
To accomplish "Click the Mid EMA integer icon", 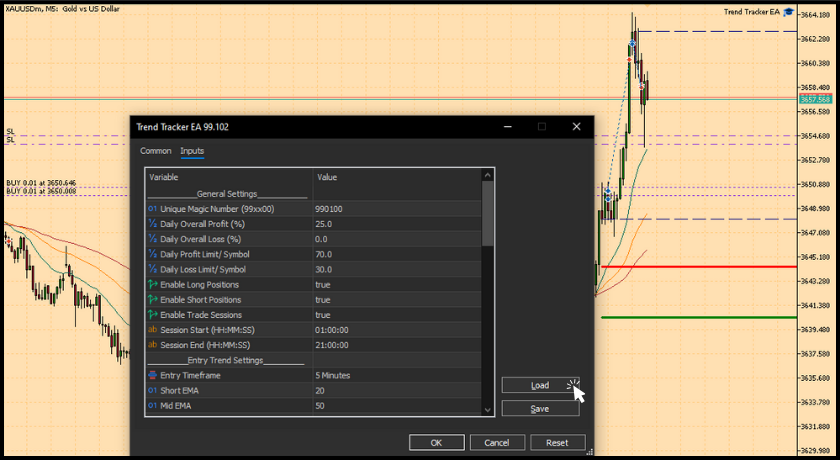I will click(x=153, y=405).
